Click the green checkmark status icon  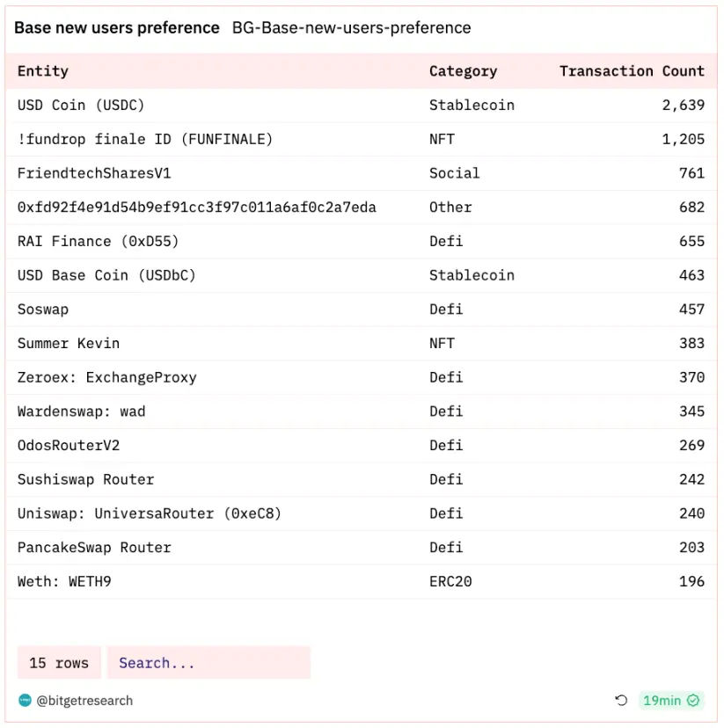pos(693,701)
